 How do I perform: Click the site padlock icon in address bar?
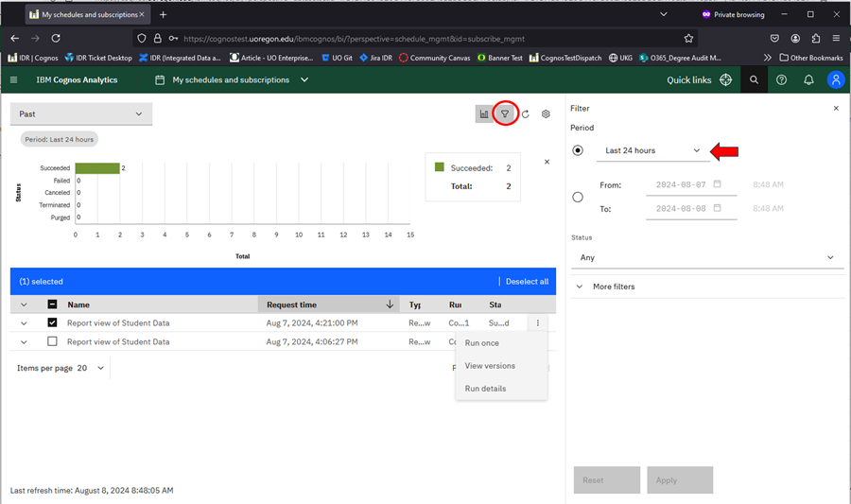coord(157,39)
